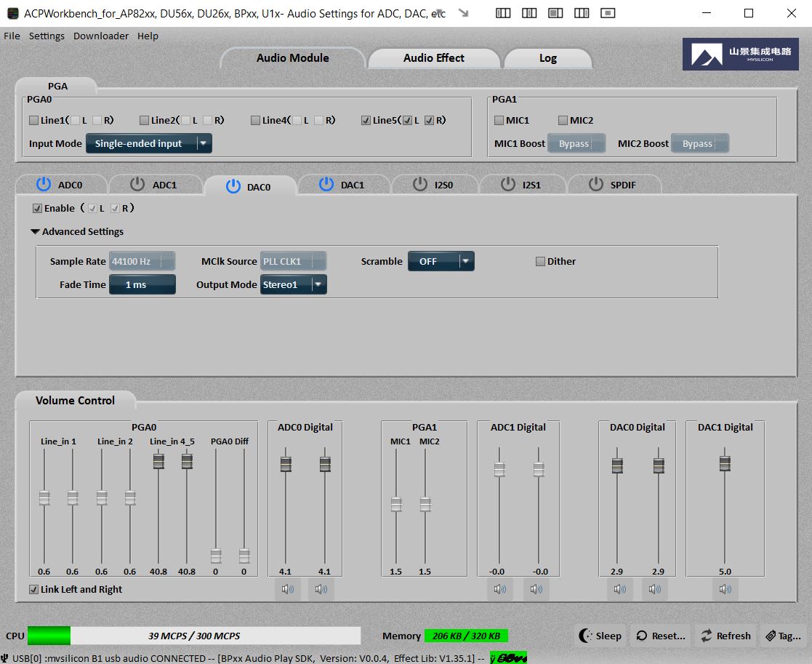Click the MVSilicon company logo

(741, 54)
